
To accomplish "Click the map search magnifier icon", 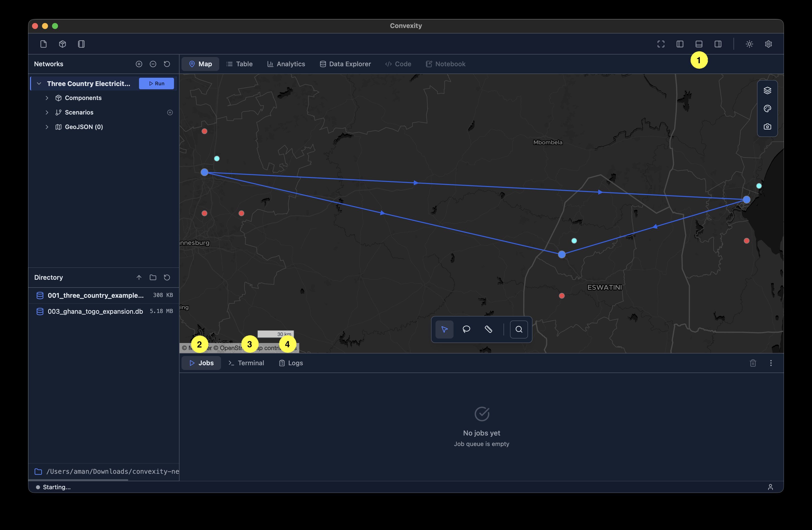I will click(x=518, y=329).
